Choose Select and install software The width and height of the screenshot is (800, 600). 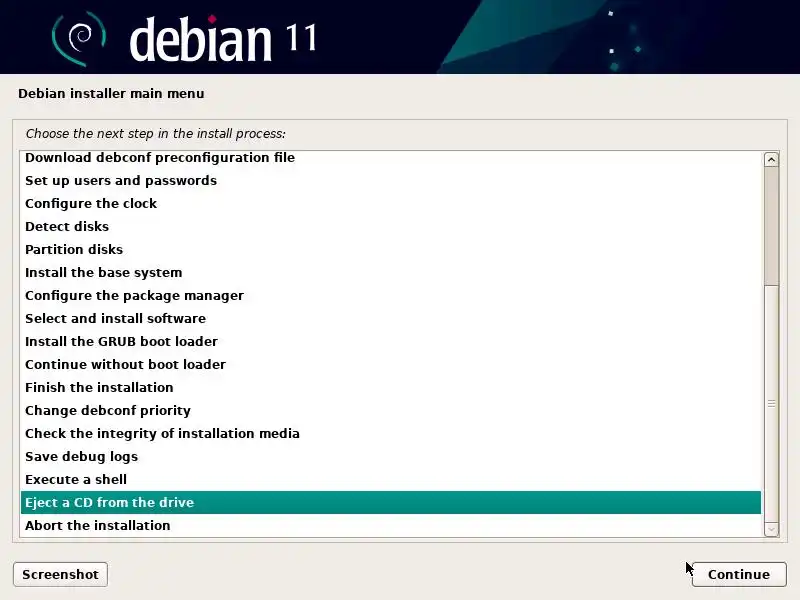tap(391, 318)
